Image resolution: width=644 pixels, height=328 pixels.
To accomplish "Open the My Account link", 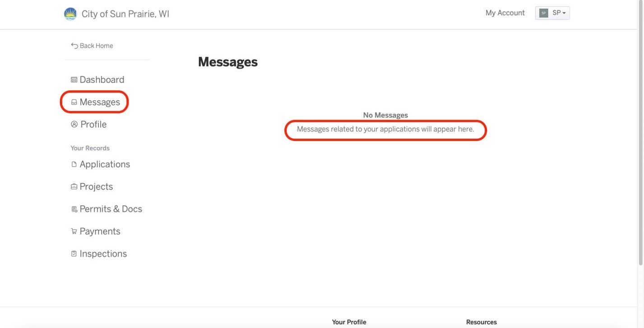I will [505, 13].
